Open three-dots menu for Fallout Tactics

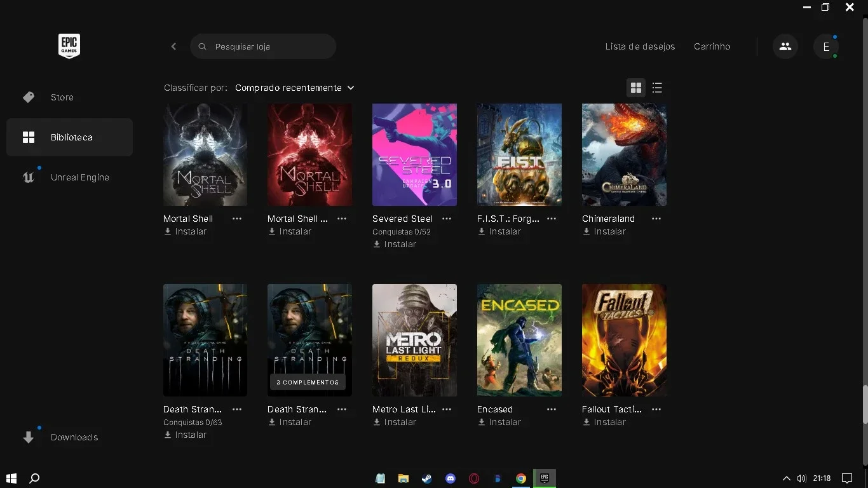tap(656, 409)
